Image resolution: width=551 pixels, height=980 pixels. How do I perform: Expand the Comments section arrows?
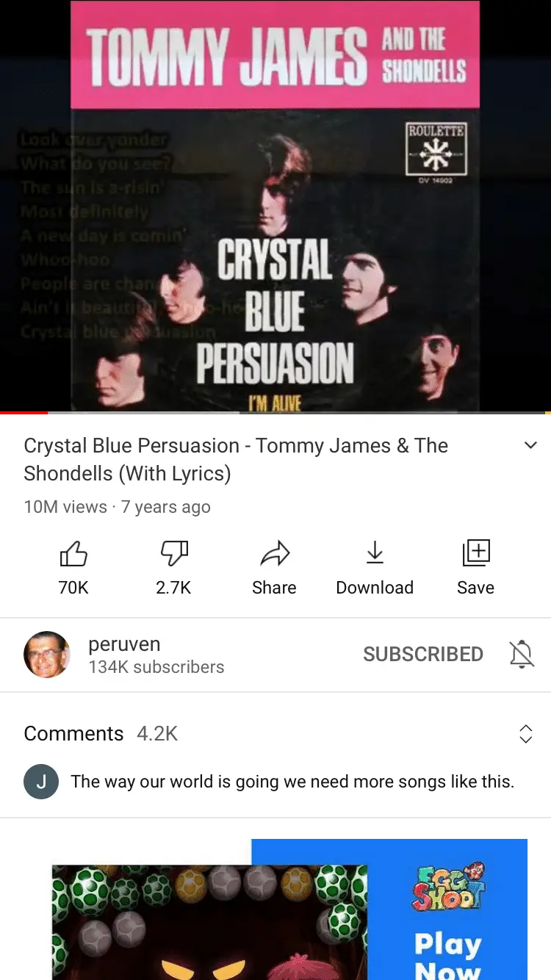click(x=526, y=734)
